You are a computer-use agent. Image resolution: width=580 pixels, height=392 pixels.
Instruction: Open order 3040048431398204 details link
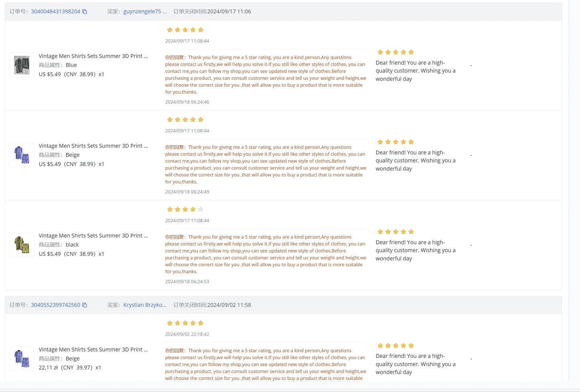(55, 12)
